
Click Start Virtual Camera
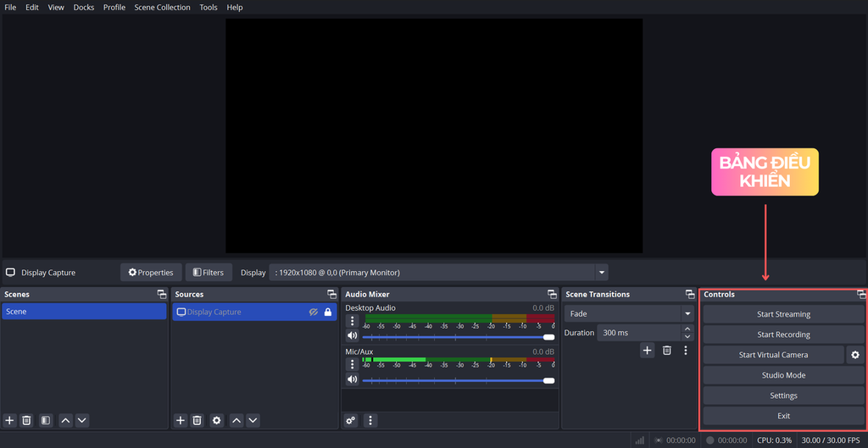773,355
